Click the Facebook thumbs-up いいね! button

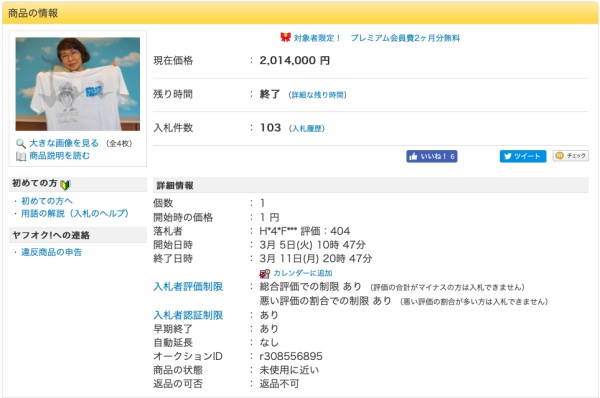point(432,156)
